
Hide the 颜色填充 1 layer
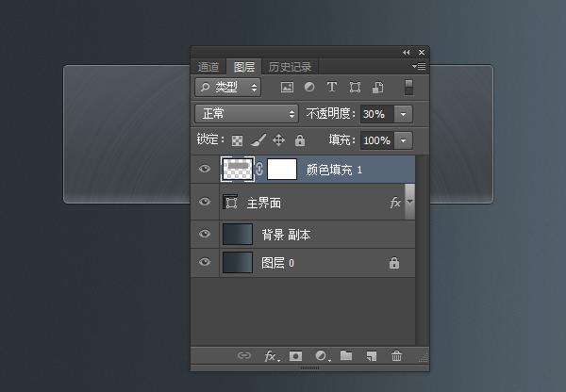pyautogui.click(x=205, y=169)
